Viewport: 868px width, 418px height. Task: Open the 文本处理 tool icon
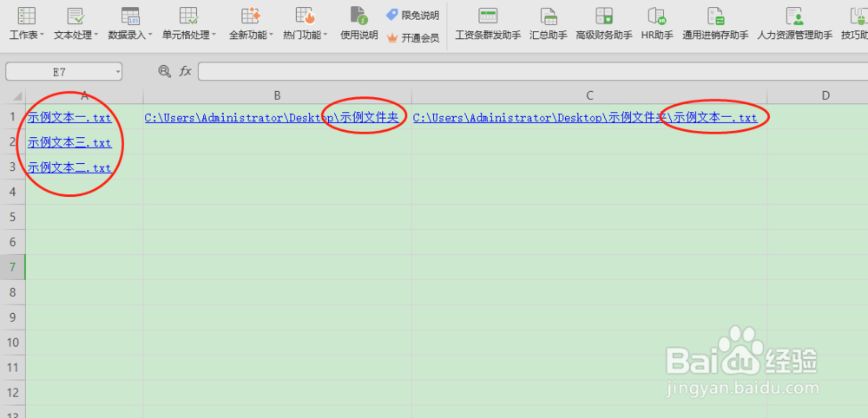click(76, 16)
